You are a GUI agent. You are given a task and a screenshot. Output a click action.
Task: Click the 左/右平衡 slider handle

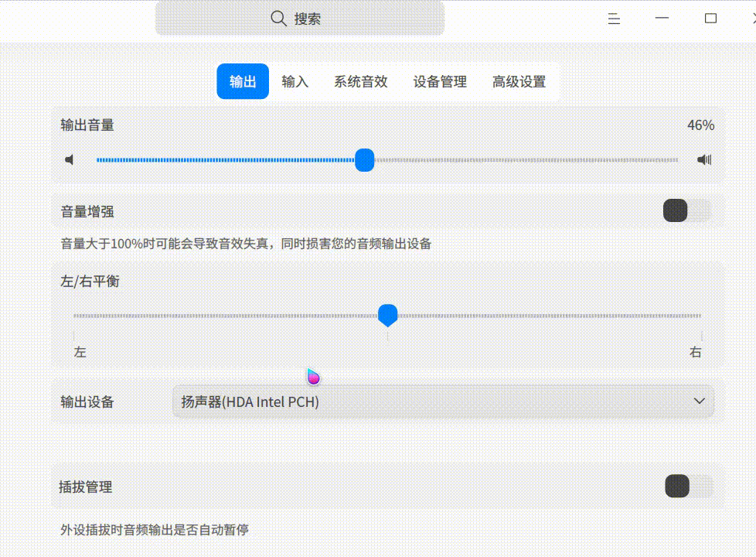[x=387, y=316]
